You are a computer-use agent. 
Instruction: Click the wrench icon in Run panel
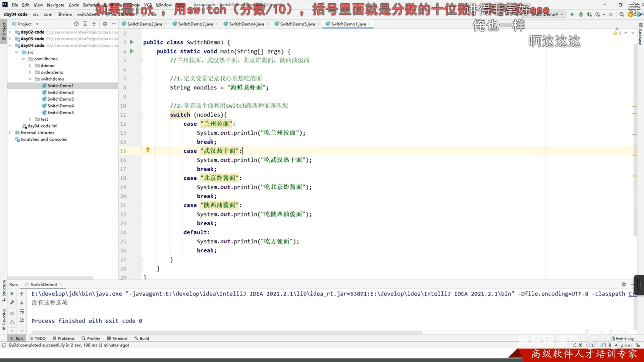pos(12,302)
